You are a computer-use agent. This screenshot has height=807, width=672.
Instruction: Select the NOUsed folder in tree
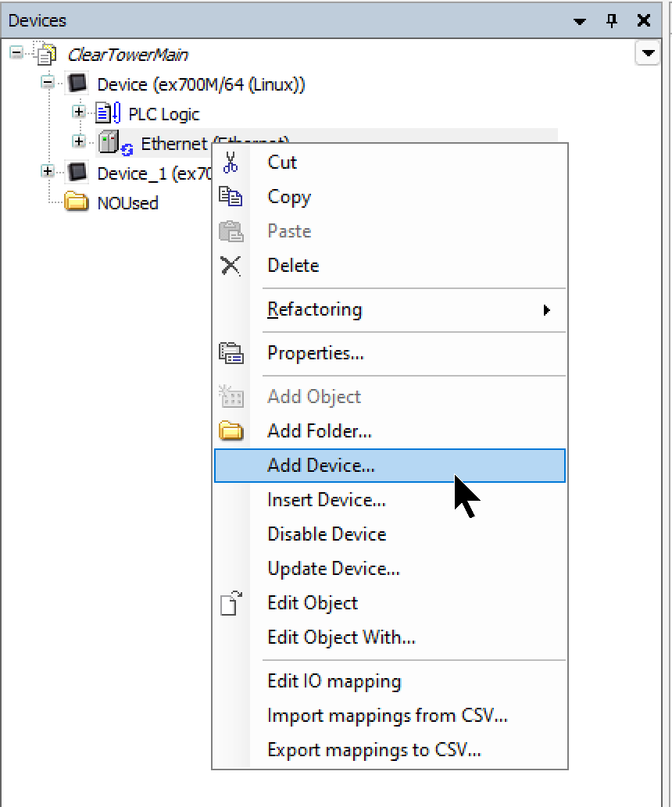(127, 203)
